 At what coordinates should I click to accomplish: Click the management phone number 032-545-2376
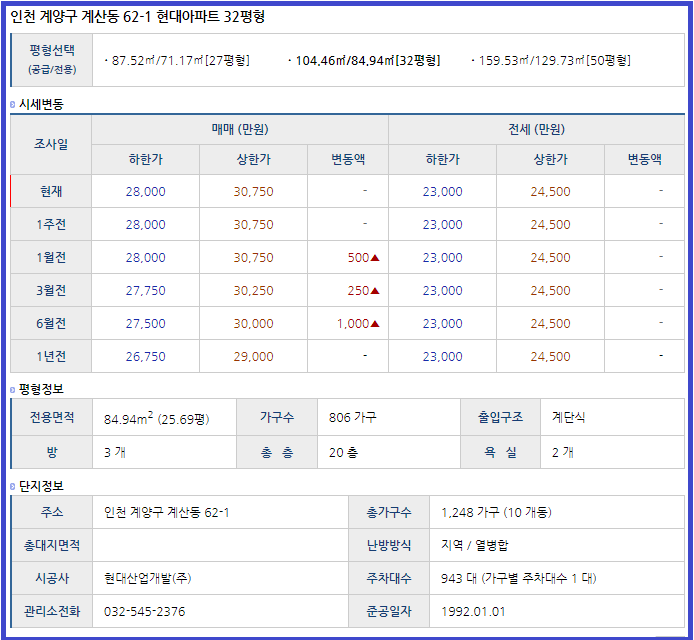coord(144,612)
